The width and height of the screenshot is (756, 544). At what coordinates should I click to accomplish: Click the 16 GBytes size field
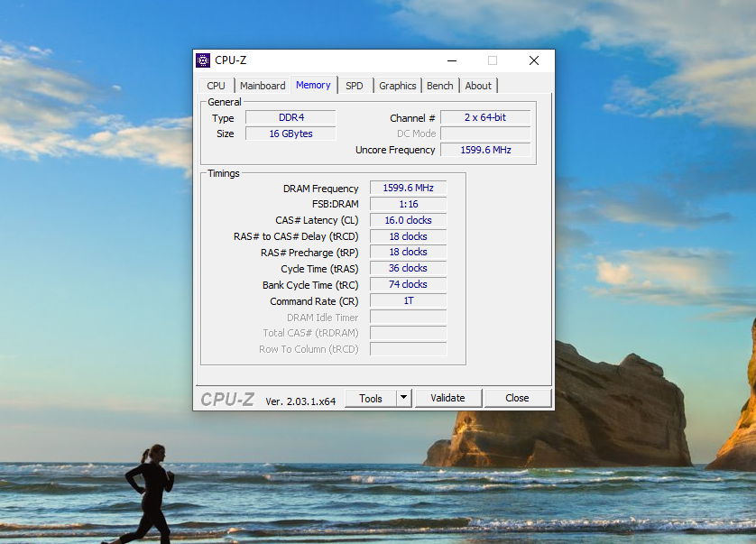click(290, 134)
